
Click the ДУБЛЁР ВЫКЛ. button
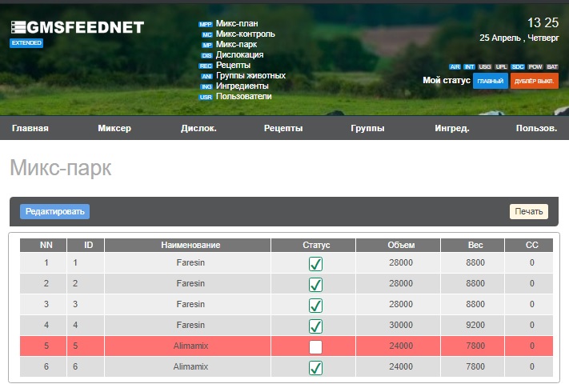[534, 81]
